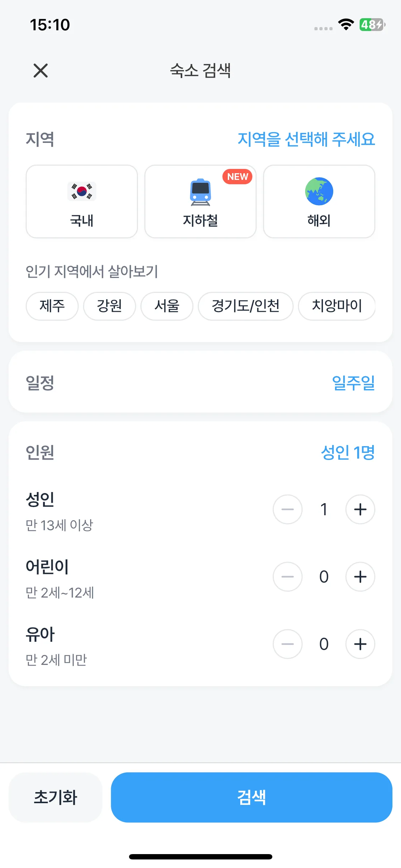The image size is (401, 868).
Task: Decrease 성인 count with minus
Action: tap(288, 509)
